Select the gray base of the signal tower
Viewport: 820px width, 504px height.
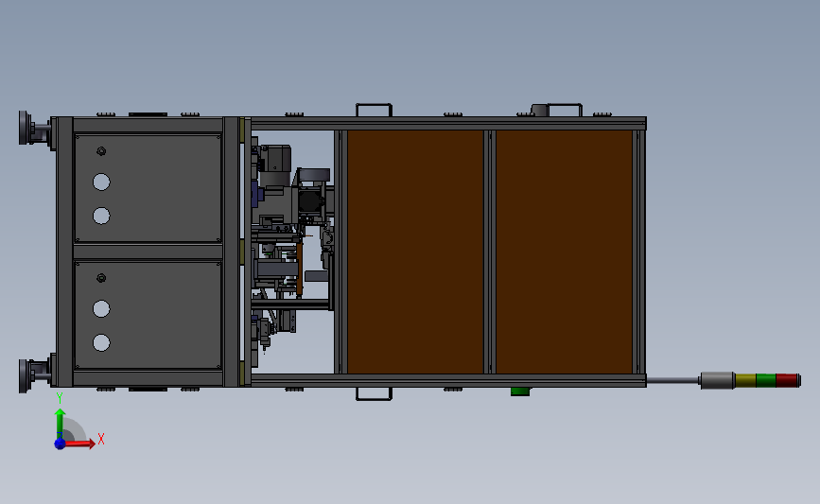click(717, 380)
